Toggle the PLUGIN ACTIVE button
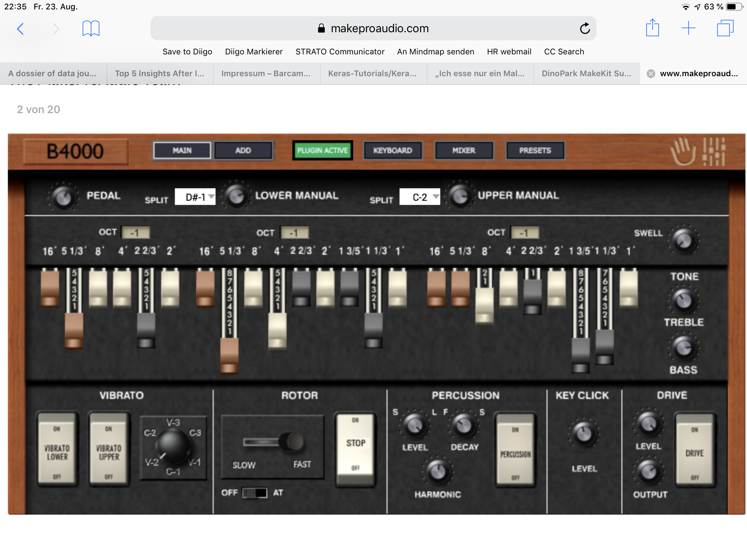 pyautogui.click(x=322, y=150)
